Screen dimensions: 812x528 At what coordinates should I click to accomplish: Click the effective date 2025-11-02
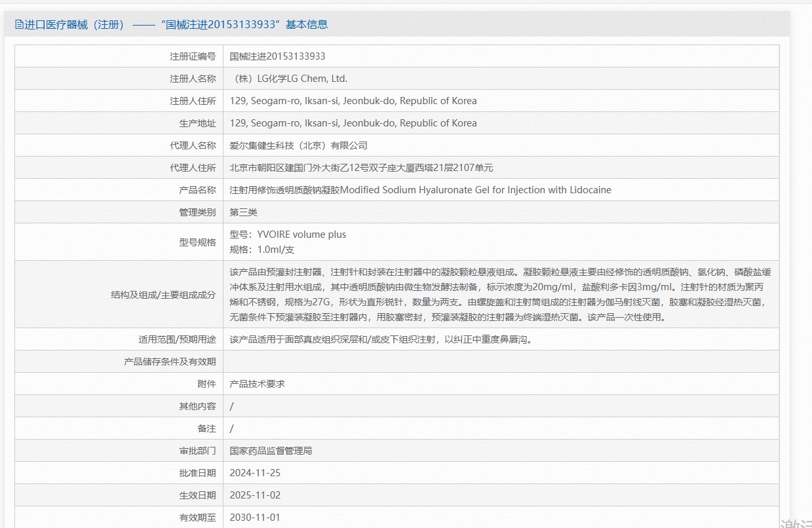coord(255,495)
